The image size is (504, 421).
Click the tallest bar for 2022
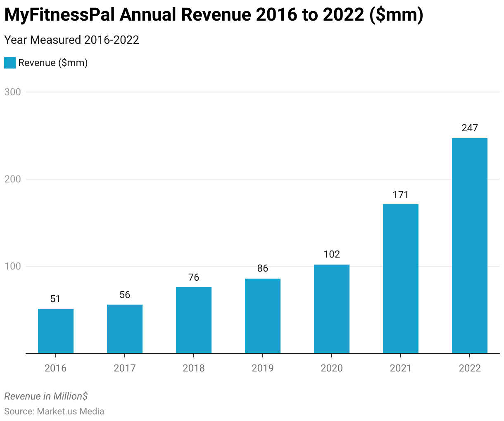point(470,246)
